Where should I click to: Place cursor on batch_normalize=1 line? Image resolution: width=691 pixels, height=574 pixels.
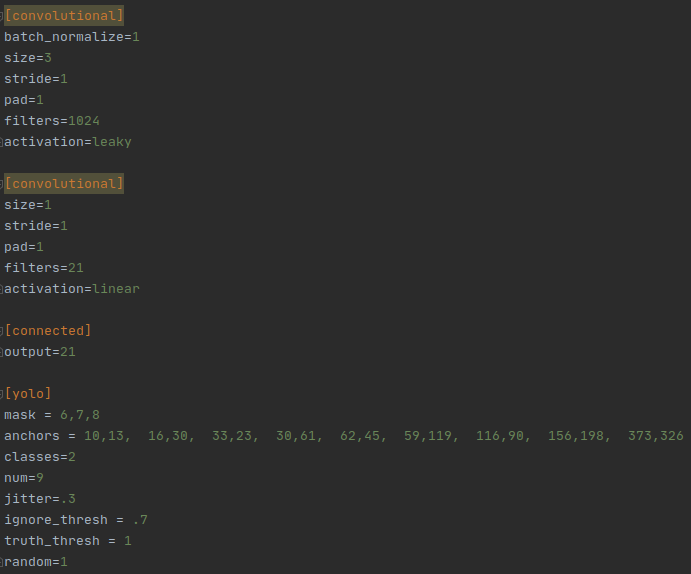click(72, 37)
